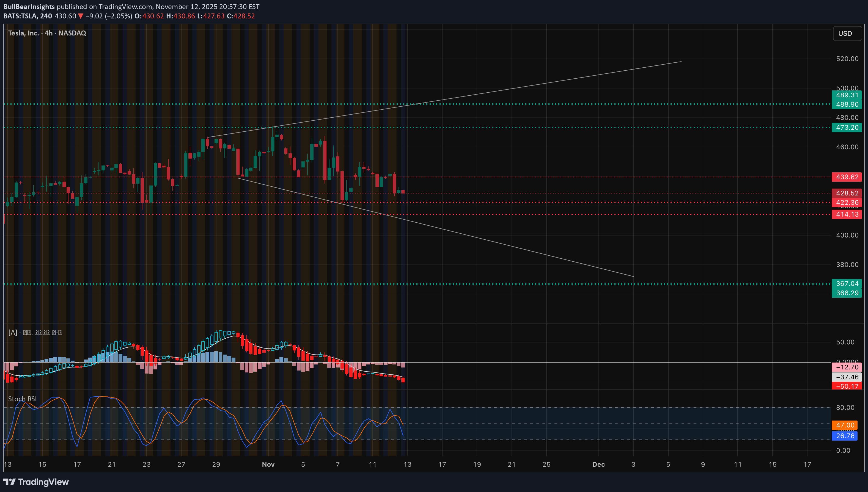This screenshot has height=492, width=868.
Task: Click the TradingView logo icon
Action: pyautogui.click(x=9, y=482)
